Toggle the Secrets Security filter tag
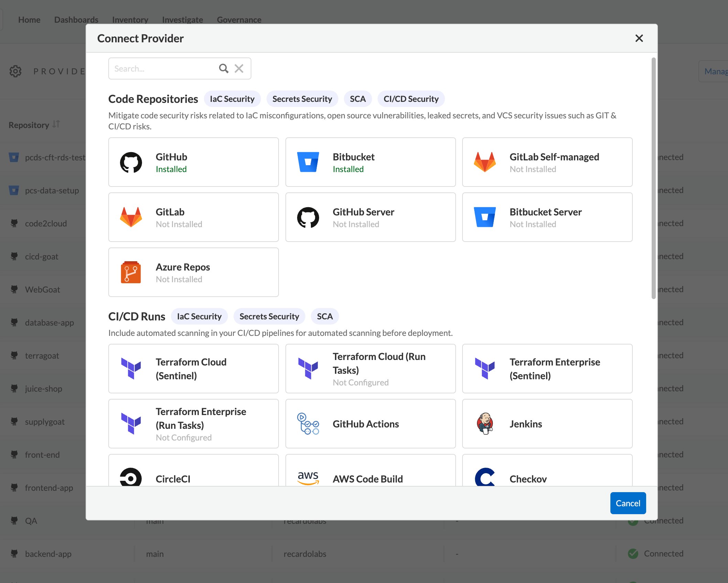The width and height of the screenshot is (728, 583). pyautogui.click(x=302, y=99)
